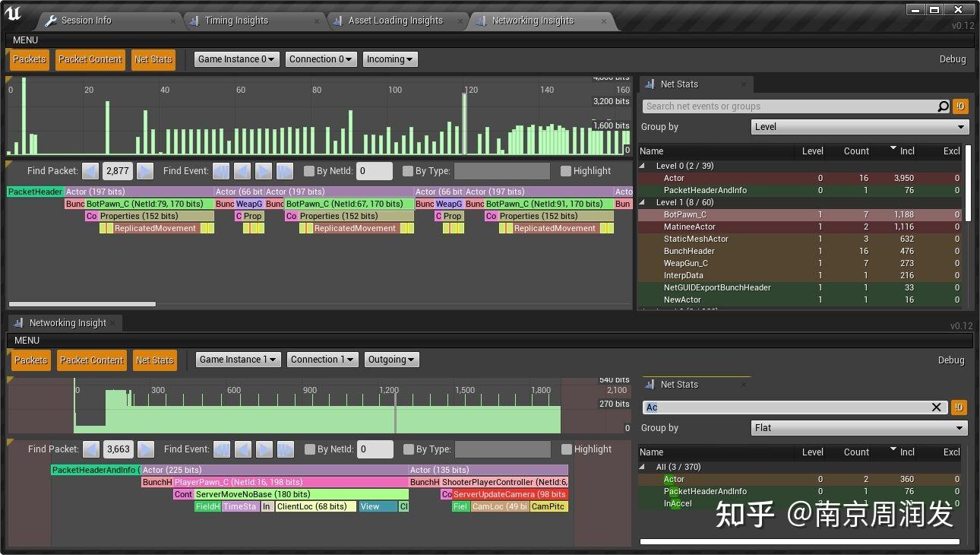This screenshot has height=555, width=980.
Task: Switch to the Asset Loading Insights tab
Action: (395, 21)
